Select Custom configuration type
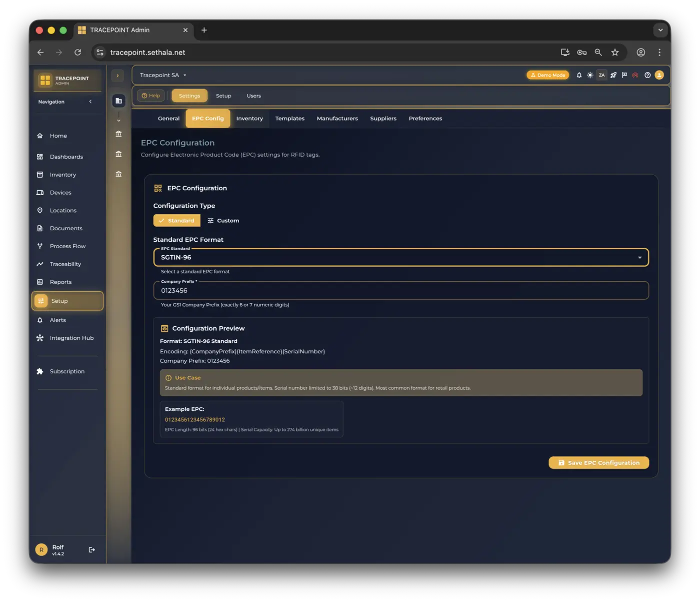The image size is (700, 602). [x=223, y=221]
